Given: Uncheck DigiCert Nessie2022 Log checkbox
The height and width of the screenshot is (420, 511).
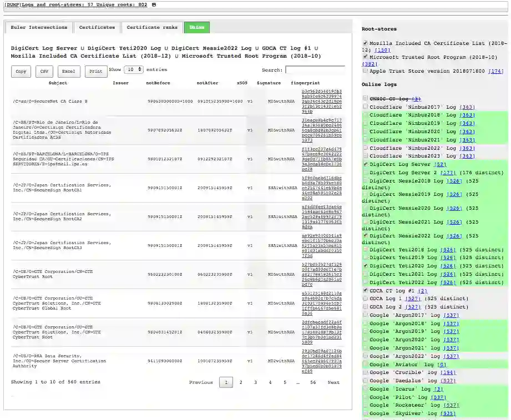Looking at the screenshot, I should 365,236.
